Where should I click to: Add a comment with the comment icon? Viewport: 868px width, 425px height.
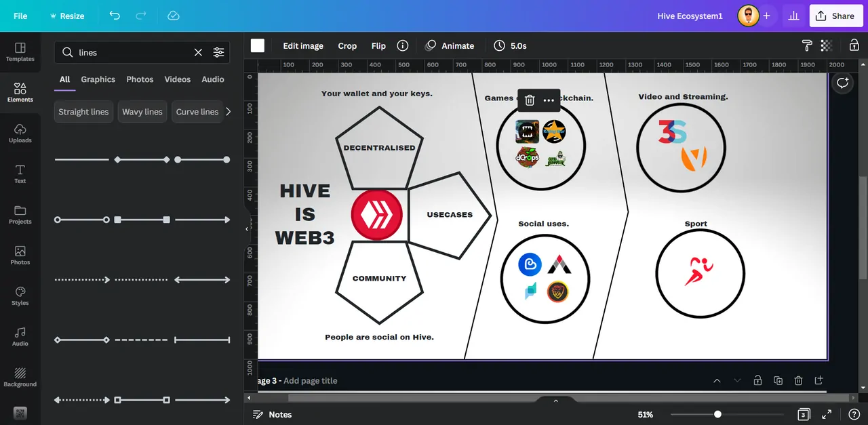point(842,83)
